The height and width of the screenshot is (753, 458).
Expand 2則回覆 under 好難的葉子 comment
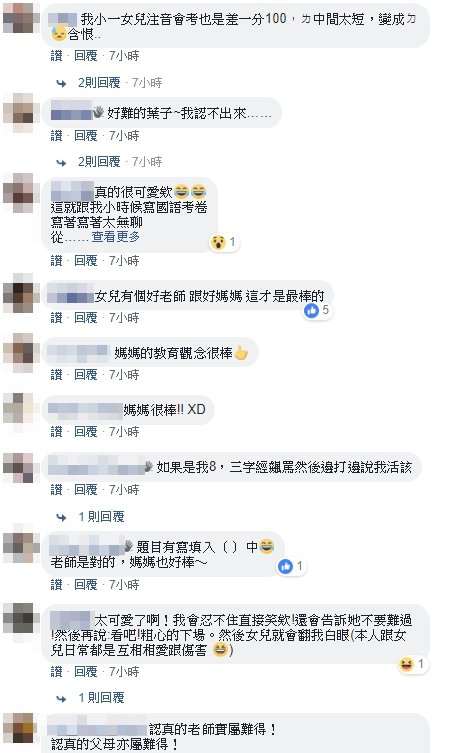point(99,162)
